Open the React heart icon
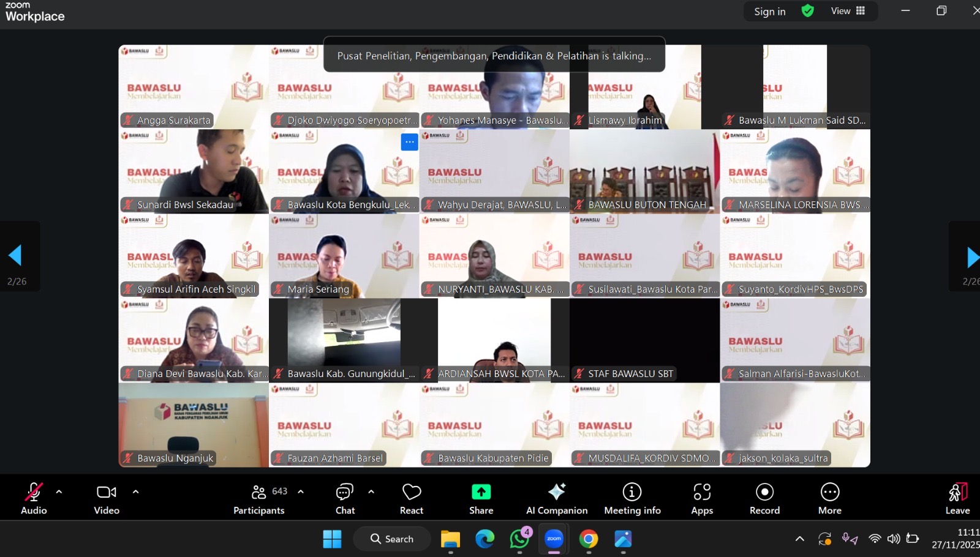The width and height of the screenshot is (980, 557). point(411,492)
